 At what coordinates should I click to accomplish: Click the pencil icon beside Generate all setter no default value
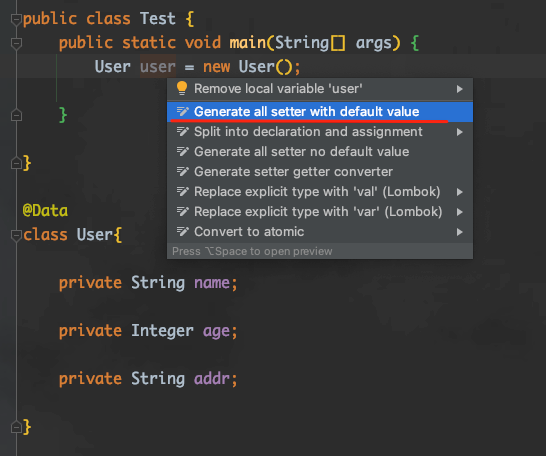coord(182,151)
